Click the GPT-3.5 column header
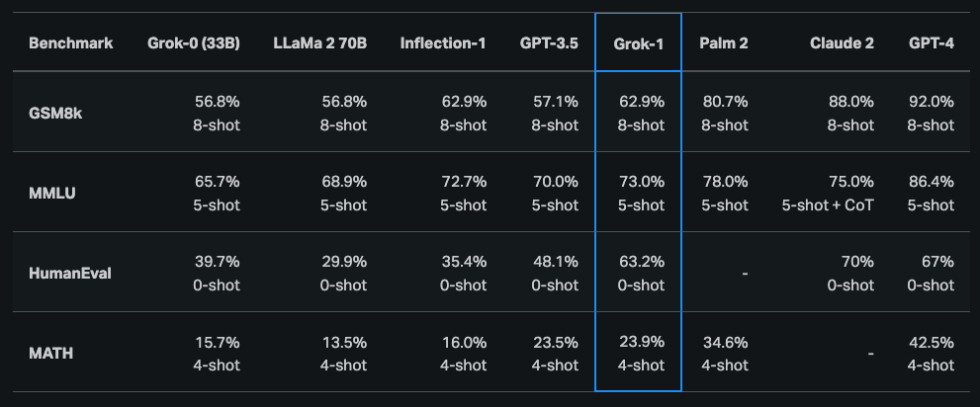The width and height of the screenshot is (980, 407). [549, 43]
